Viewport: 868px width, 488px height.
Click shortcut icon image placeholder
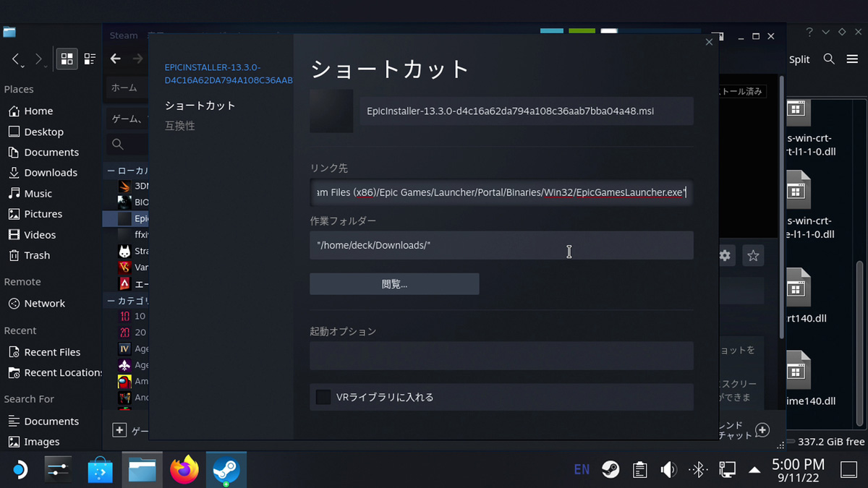(x=331, y=111)
